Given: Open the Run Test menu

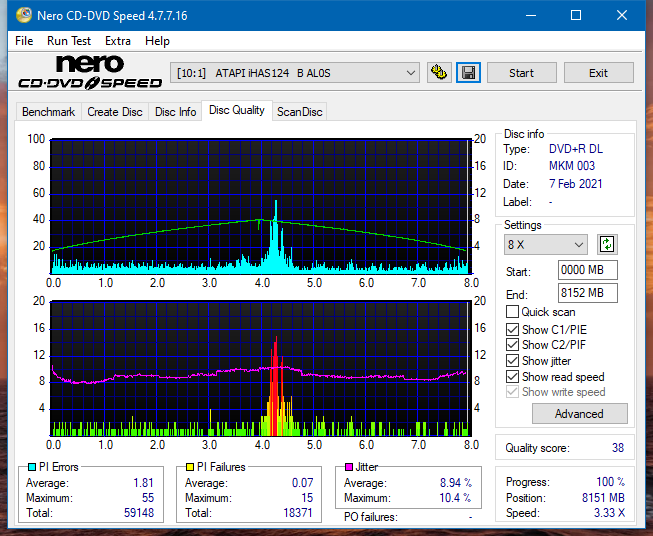Looking at the screenshot, I should point(69,41).
